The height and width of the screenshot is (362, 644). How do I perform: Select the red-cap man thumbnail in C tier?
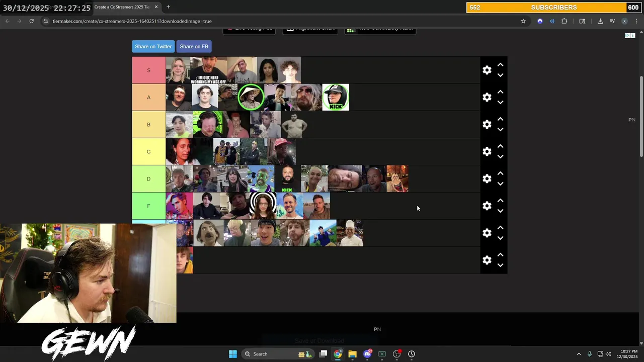(x=282, y=151)
